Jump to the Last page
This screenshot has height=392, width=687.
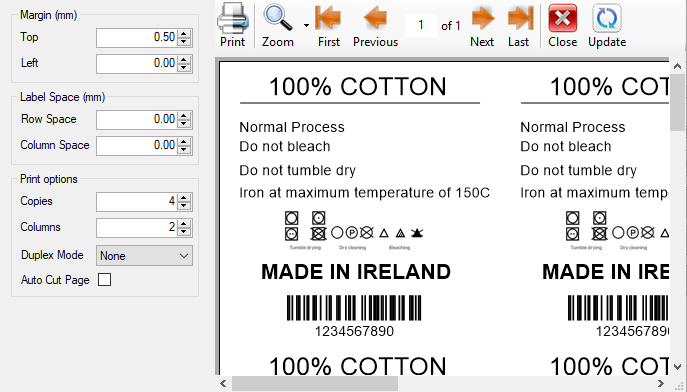tap(520, 18)
